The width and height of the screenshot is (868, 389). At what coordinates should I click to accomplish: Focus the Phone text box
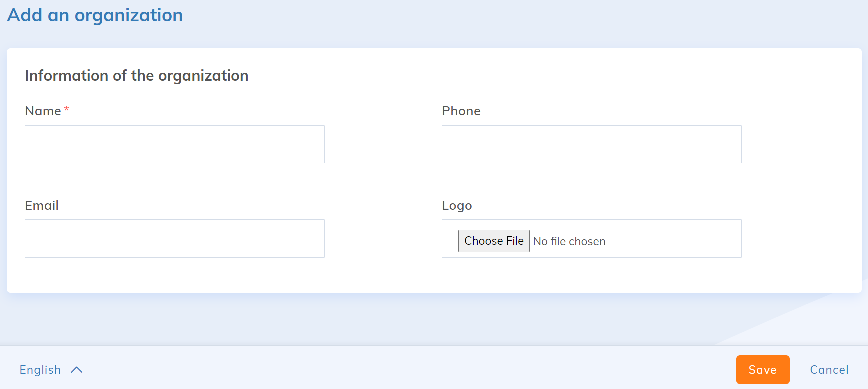(x=591, y=144)
